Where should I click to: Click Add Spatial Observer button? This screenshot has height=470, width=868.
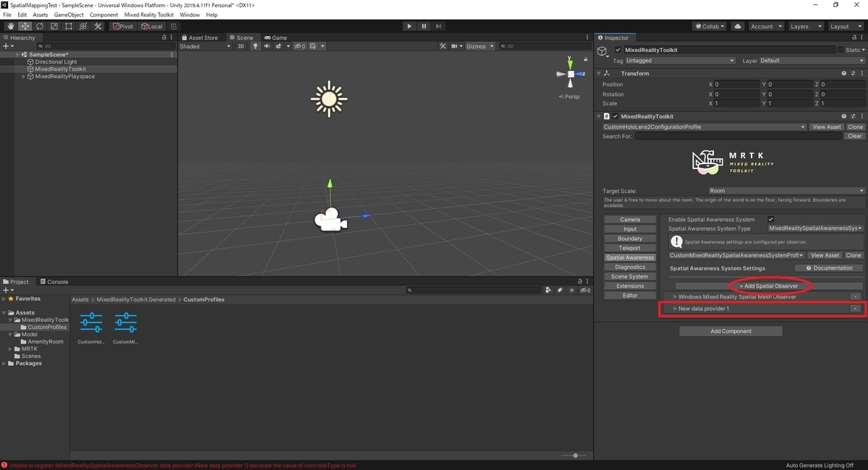[768, 286]
